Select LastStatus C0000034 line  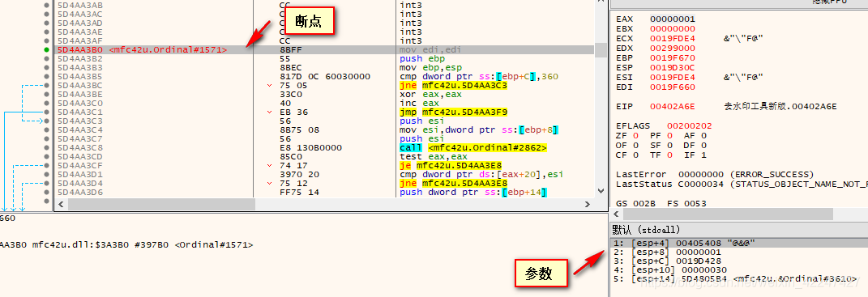pos(742,184)
